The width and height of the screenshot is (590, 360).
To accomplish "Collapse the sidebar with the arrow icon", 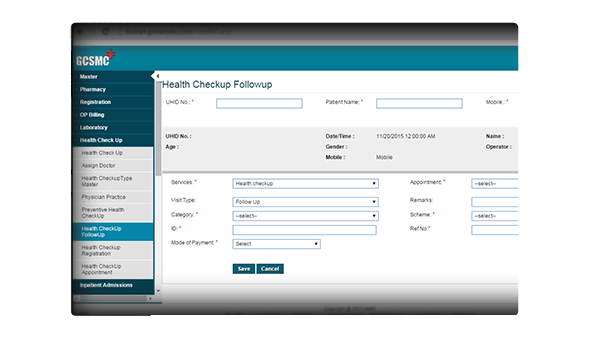I will coord(157,76).
